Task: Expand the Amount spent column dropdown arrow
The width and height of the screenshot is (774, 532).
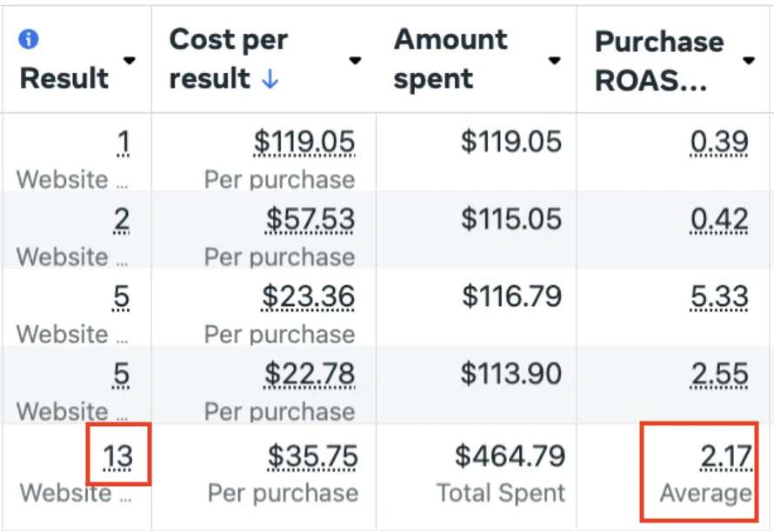Action: click(x=554, y=61)
